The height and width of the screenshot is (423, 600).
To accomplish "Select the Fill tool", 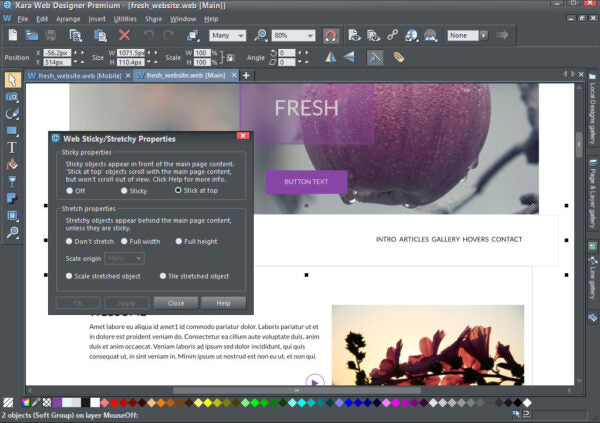I will point(12,165).
